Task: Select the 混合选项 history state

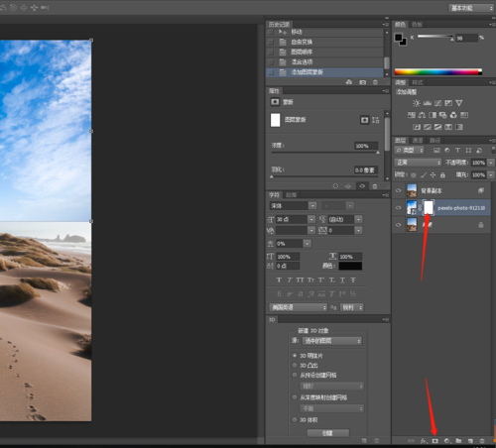Action: pos(324,62)
